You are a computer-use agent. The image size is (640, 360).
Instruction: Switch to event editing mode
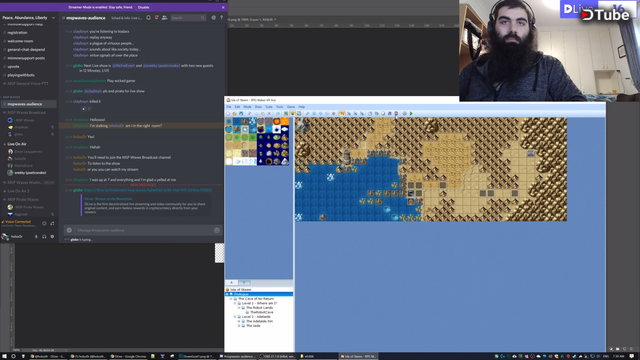click(x=292, y=113)
